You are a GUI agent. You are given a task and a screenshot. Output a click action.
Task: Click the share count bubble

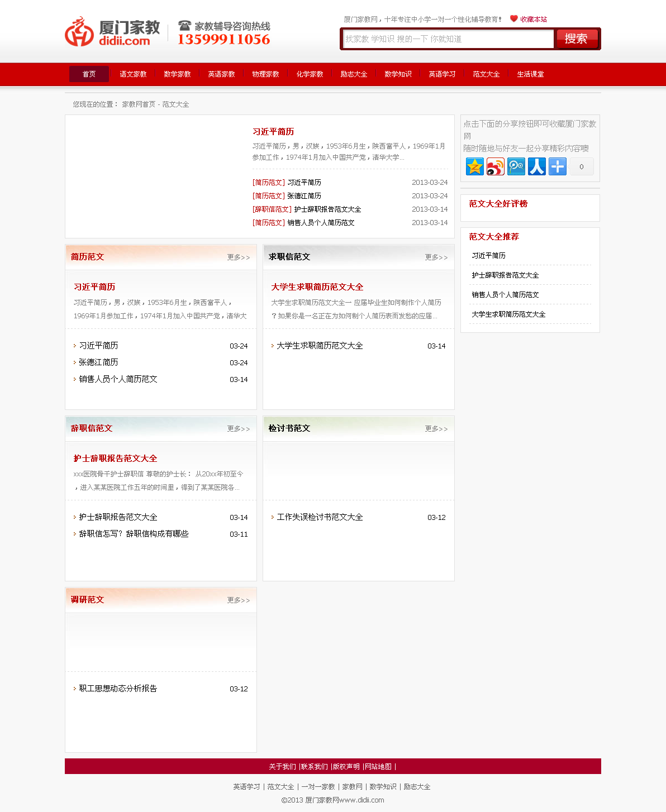581,166
